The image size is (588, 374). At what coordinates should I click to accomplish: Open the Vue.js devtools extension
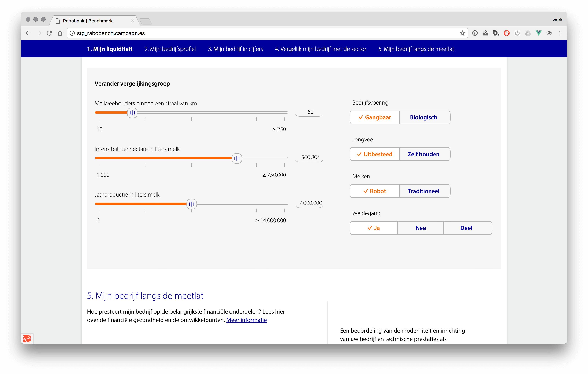coord(538,33)
